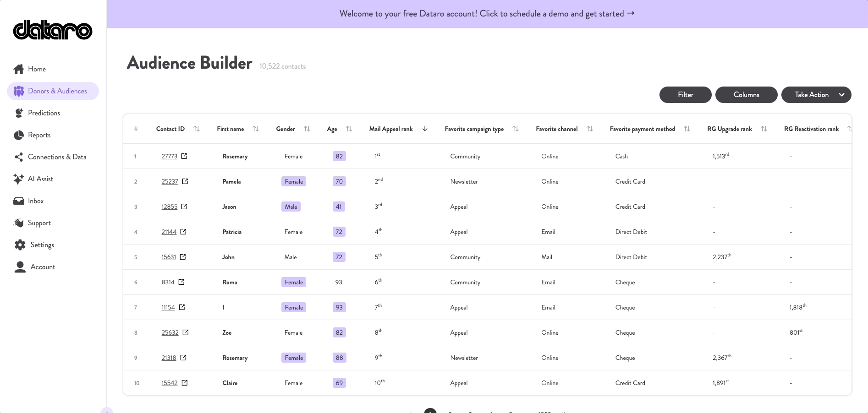Image resolution: width=868 pixels, height=413 pixels.
Task: Open Reports via the pie chart icon
Action: pyautogui.click(x=19, y=135)
